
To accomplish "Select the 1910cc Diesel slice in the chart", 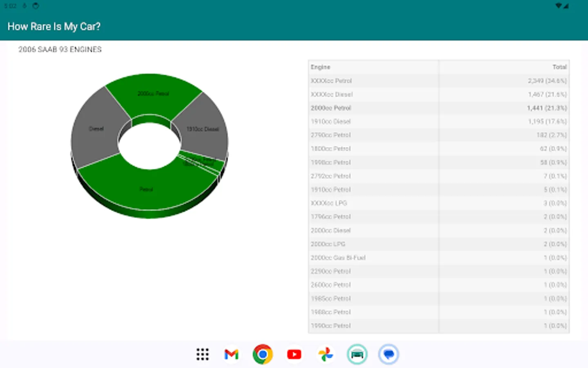I will tap(203, 129).
